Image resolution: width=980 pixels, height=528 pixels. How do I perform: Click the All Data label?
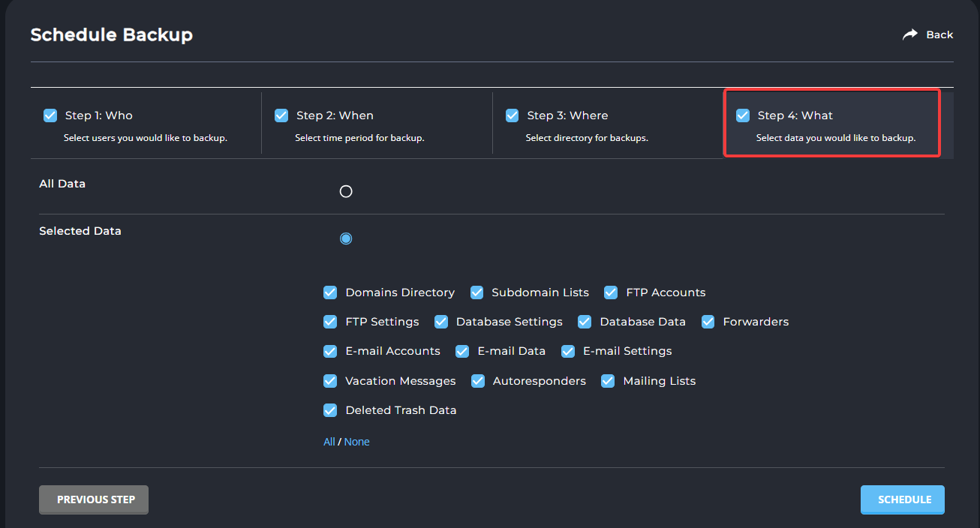62,184
